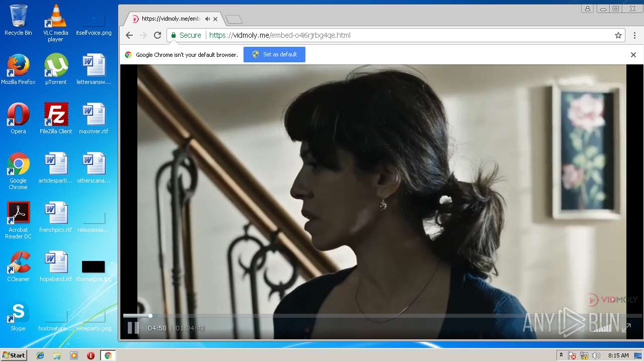Image resolution: width=644 pixels, height=362 pixels.
Task: Show hidden system tray icons
Action: [x=561, y=355]
